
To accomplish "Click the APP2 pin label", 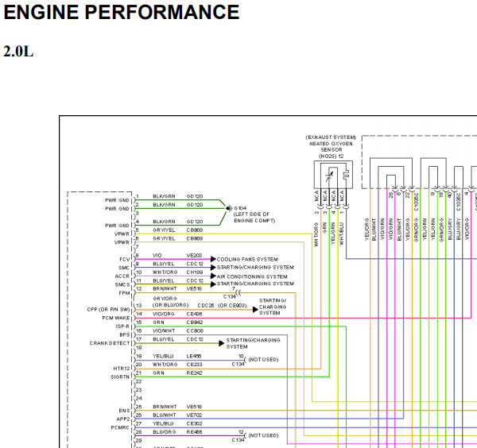I will (x=123, y=419).
